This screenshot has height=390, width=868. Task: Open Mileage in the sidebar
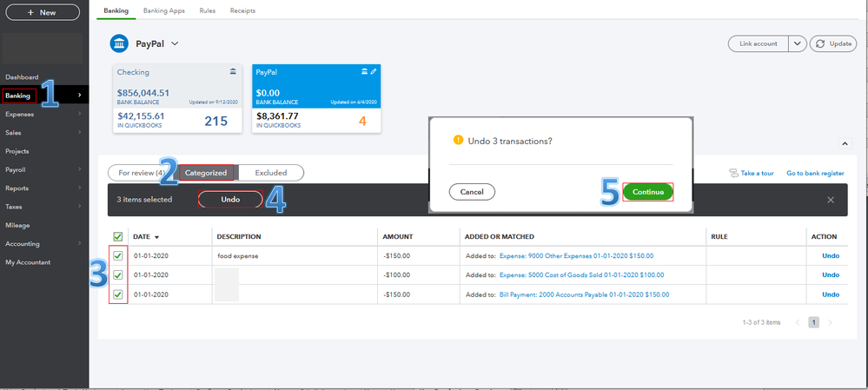tap(17, 225)
